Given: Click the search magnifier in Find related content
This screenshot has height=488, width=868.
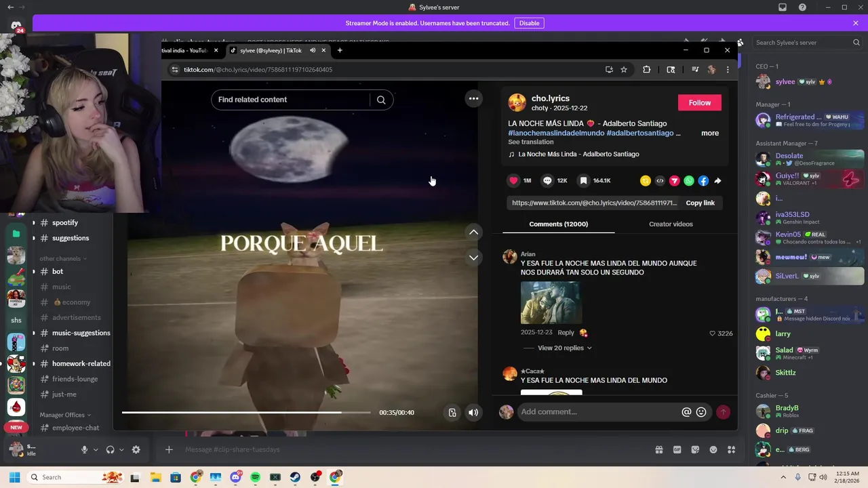Looking at the screenshot, I should tap(381, 100).
